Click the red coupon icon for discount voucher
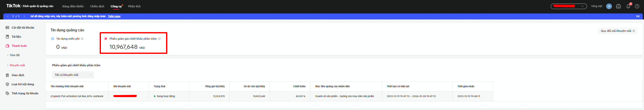 pyautogui.click(x=106, y=39)
